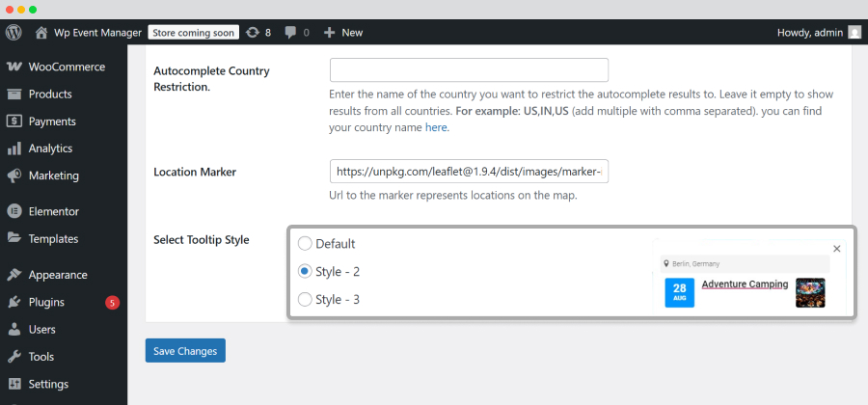The height and width of the screenshot is (405, 868).
Task: Open the Wp Event Manager site link
Action: (x=97, y=33)
